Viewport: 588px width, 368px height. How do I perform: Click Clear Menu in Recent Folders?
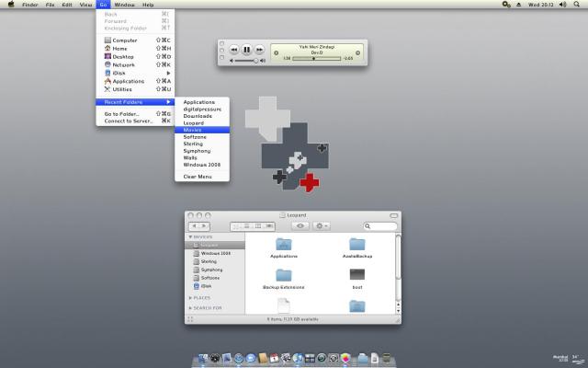202,177
